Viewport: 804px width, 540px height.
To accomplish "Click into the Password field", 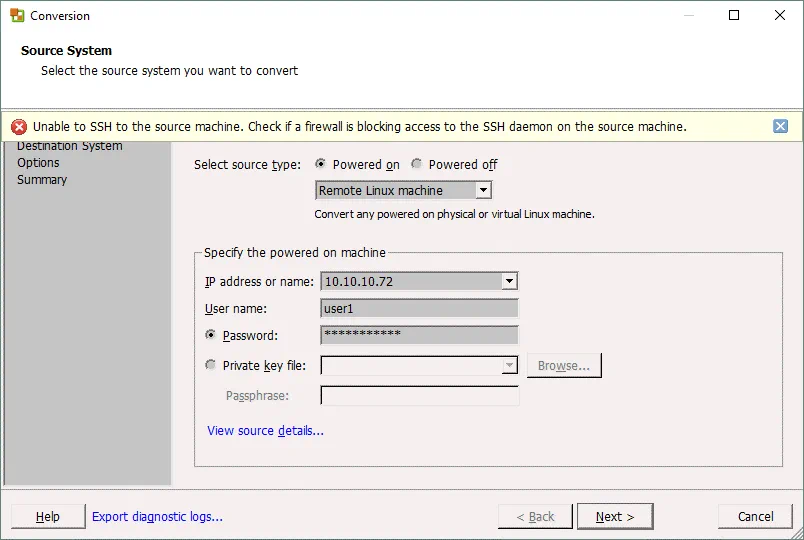I will coord(419,336).
